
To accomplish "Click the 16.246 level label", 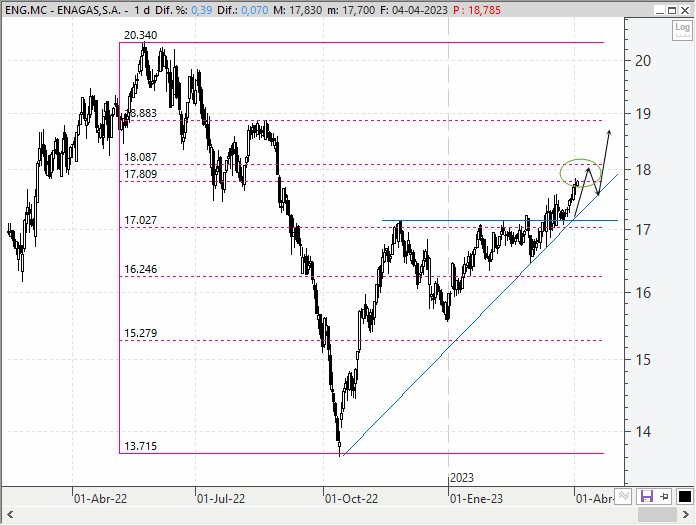I will point(140,269).
